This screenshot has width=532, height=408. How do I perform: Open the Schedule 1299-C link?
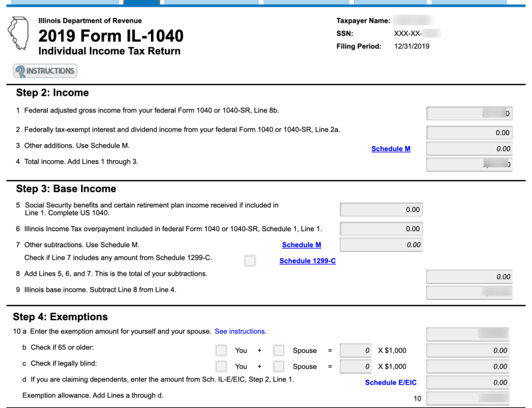307,260
